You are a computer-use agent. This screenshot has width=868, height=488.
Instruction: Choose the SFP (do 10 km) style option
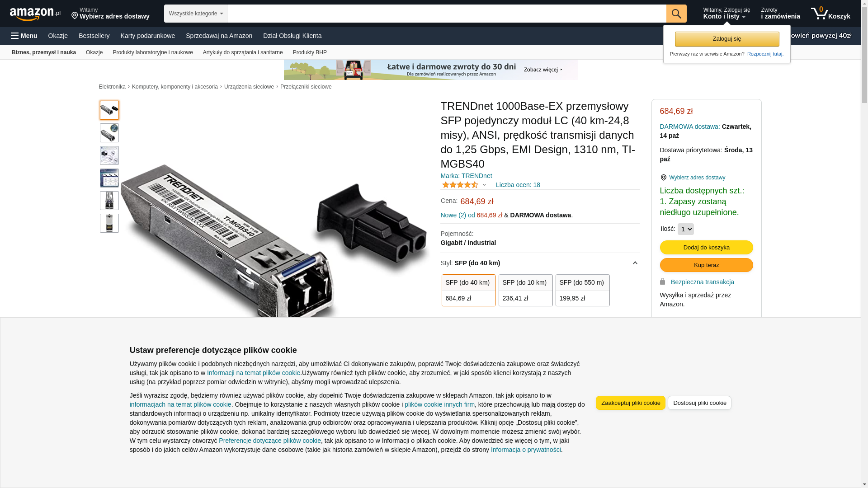tap(525, 290)
